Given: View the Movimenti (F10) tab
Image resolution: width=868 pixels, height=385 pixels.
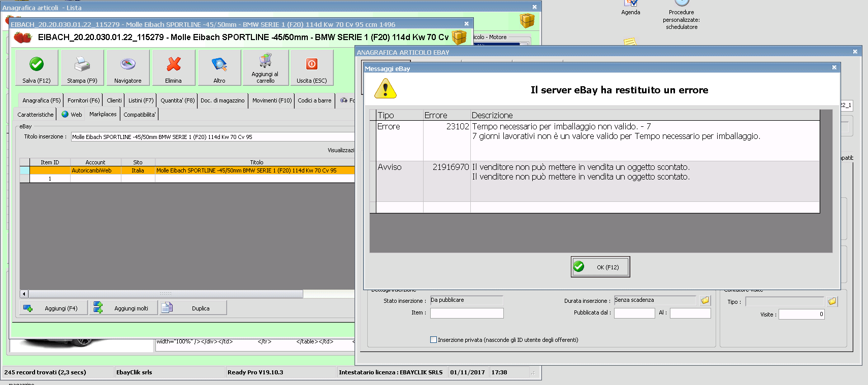Looking at the screenshot, I should click(x=272, y=100).
